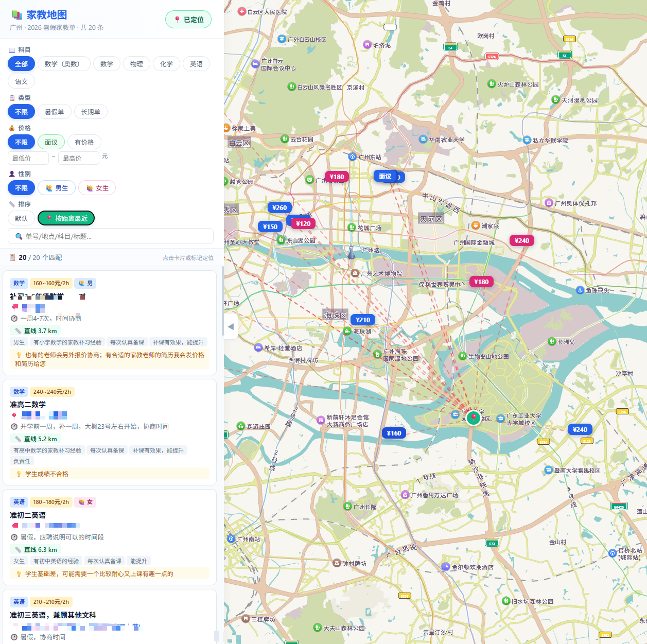Collapse sidebar with the left arrow handle
Image resolution: width=647 pixels, height=644 pixels.
[x=231, y=326]
